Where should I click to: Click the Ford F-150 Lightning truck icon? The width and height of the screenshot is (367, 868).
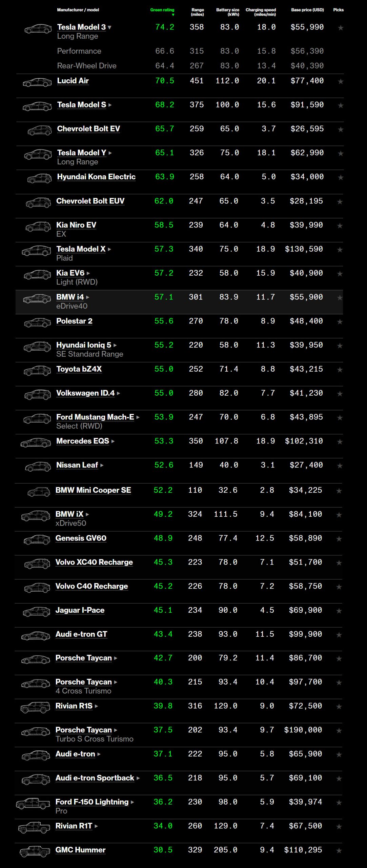pos(33,804)
